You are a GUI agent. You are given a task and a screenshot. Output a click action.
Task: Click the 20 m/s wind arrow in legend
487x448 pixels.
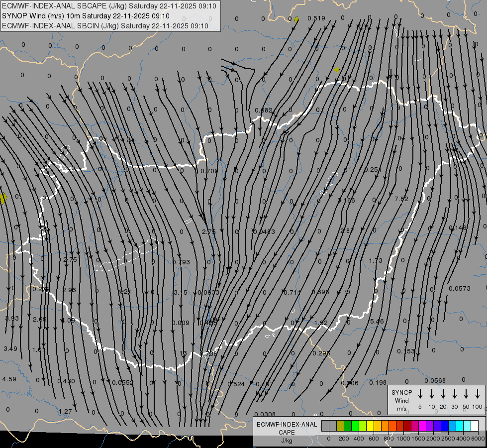tap(443, 394)
